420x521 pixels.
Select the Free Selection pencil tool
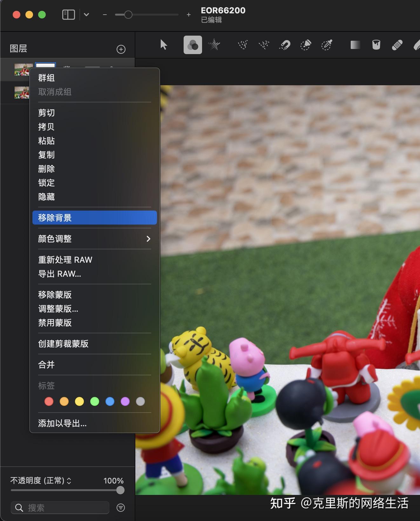306,45
